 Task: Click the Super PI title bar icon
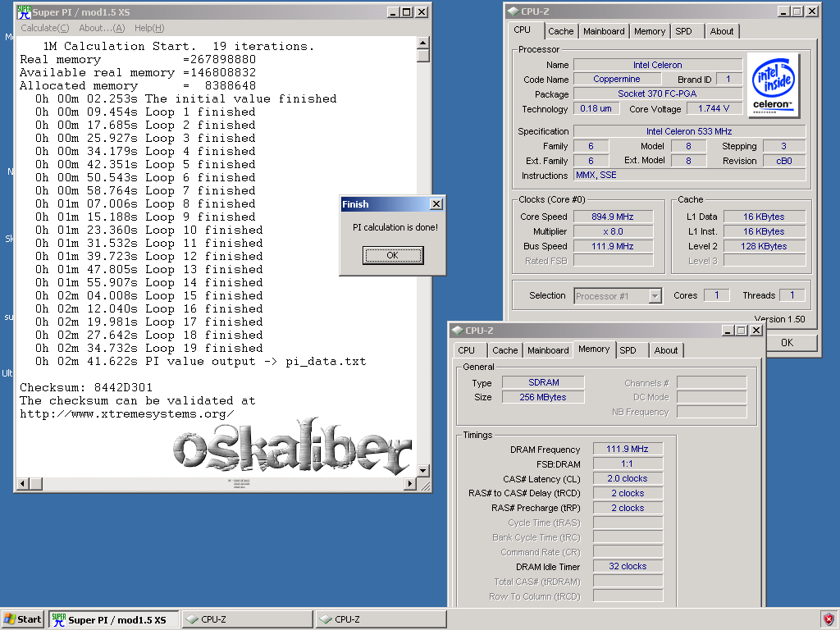coord(23,11)
